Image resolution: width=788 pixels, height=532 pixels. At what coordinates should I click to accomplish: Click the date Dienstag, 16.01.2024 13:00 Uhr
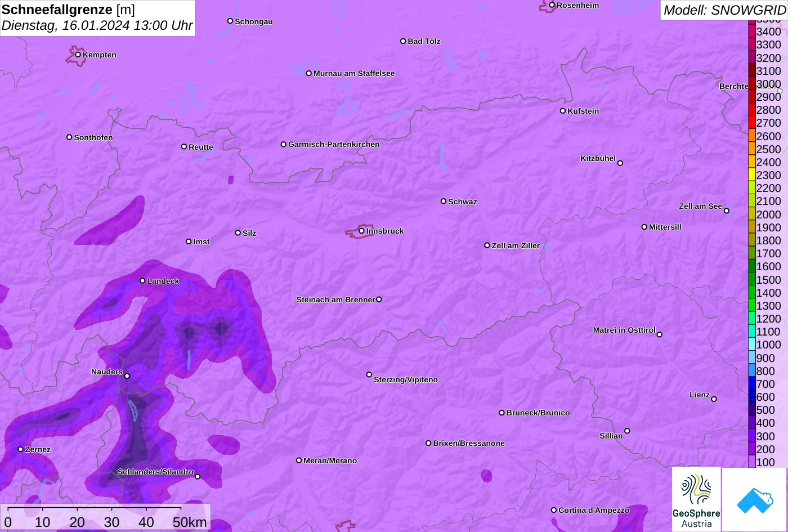[x=97, y=25]
